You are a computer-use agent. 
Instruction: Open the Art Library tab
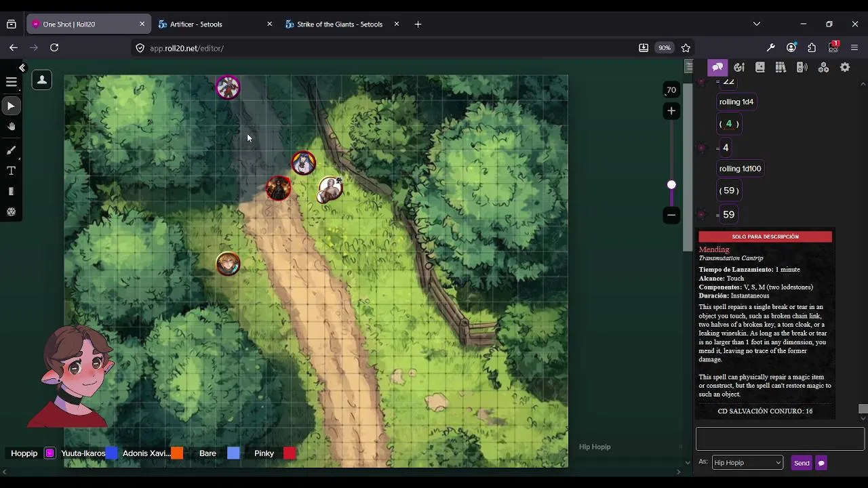pos(739,67)
